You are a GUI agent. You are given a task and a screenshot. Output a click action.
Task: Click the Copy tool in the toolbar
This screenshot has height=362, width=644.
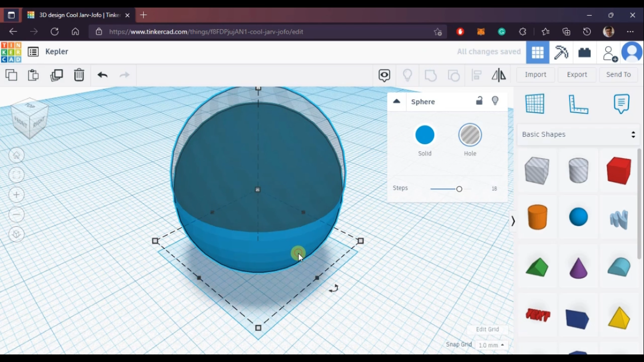[11, 75]
